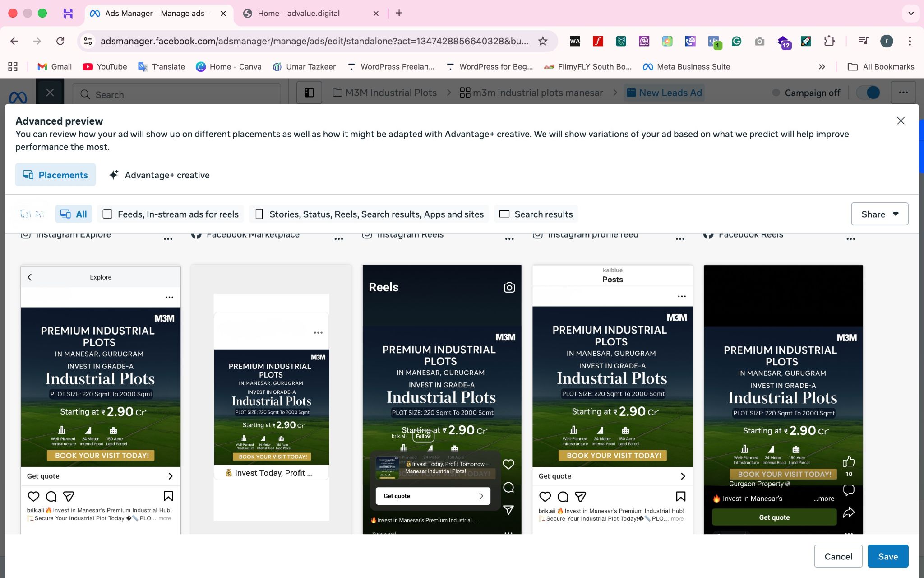This screenshot has height=578, width=924.
Task: Click the Meta logo icon
Action: tap(18, 97)
